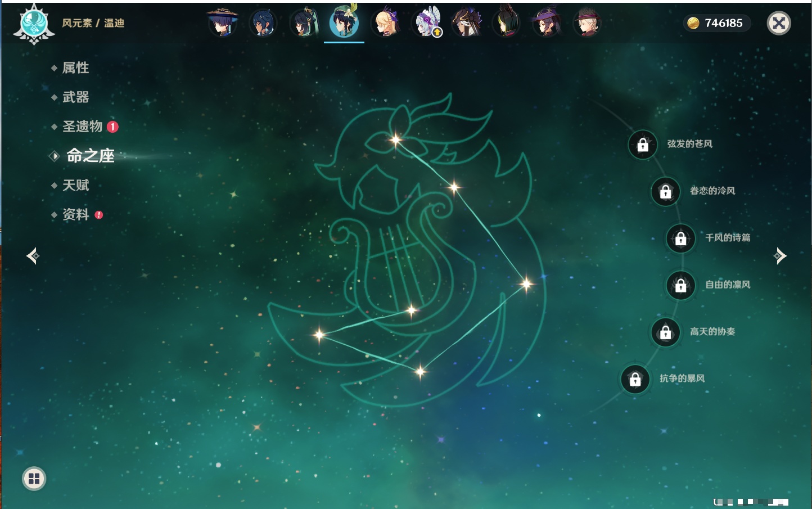Open the 武器 weapon page

click(x=75, y=97)
